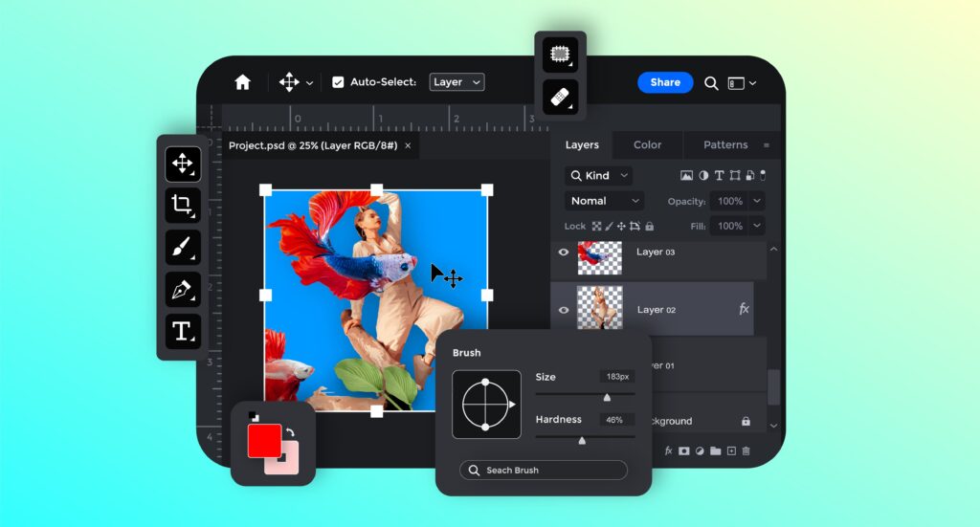Open the Normal blend mode dropdown

(604, 201)
